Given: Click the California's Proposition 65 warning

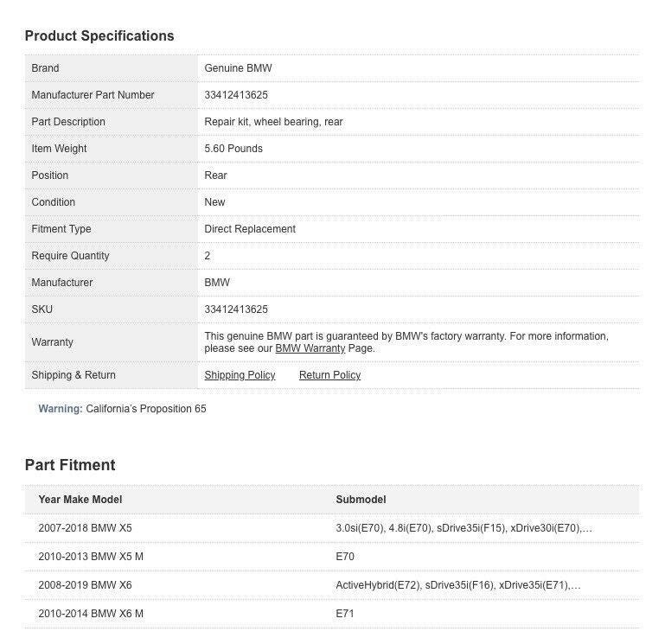Looking at the screenshot, I should pyautogui.click(x=145, y=409).
